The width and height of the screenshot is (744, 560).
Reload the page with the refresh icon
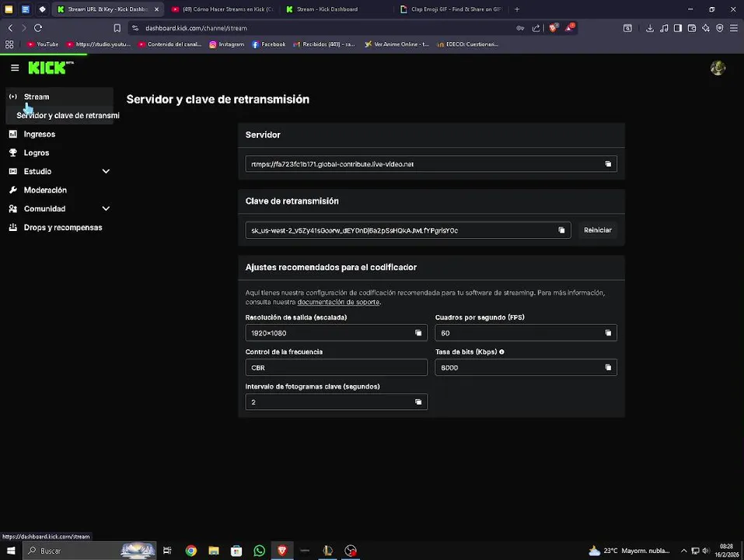coord(38,28)
